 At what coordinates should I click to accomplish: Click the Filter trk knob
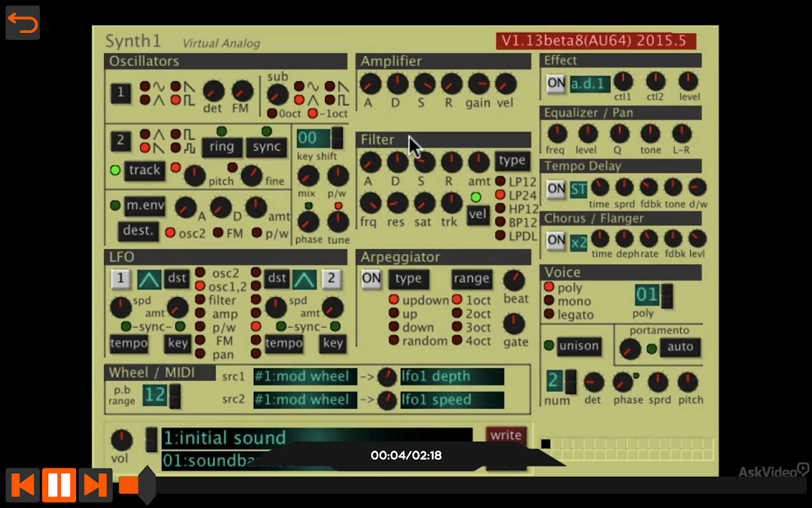(x=452, y=203)
